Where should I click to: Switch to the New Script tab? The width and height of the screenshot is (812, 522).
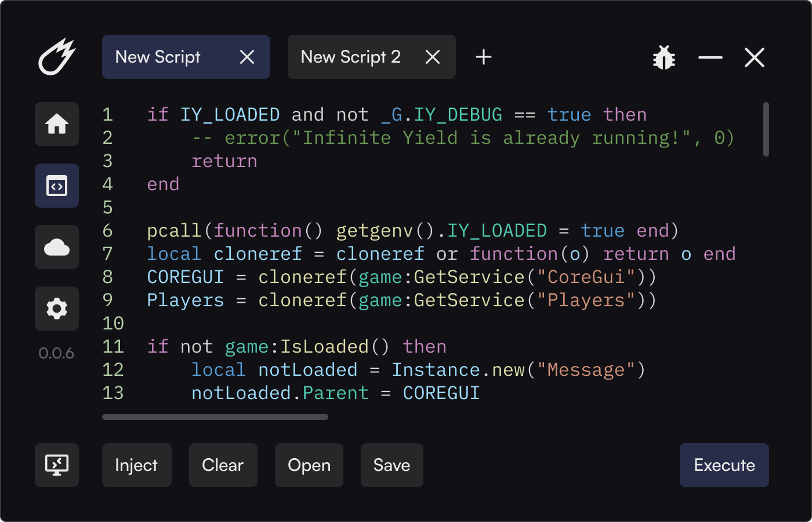tap(158, 57)
